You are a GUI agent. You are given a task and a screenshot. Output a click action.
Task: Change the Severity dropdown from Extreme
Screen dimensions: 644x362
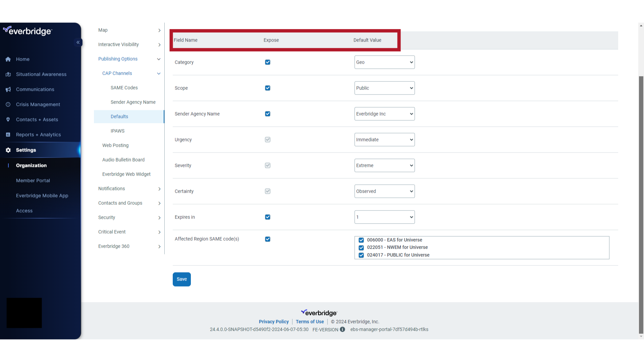tap(384, 165)
